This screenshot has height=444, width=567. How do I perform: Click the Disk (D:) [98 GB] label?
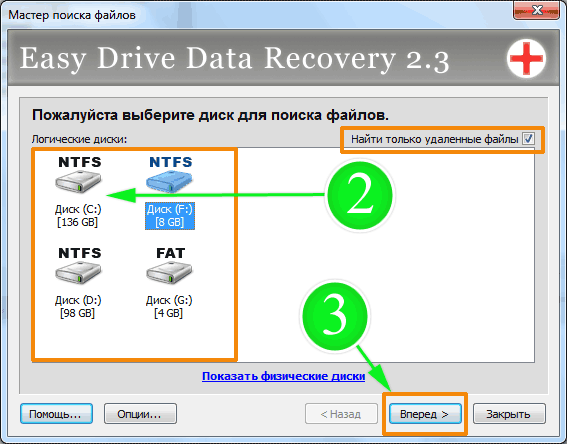point(78,307)
